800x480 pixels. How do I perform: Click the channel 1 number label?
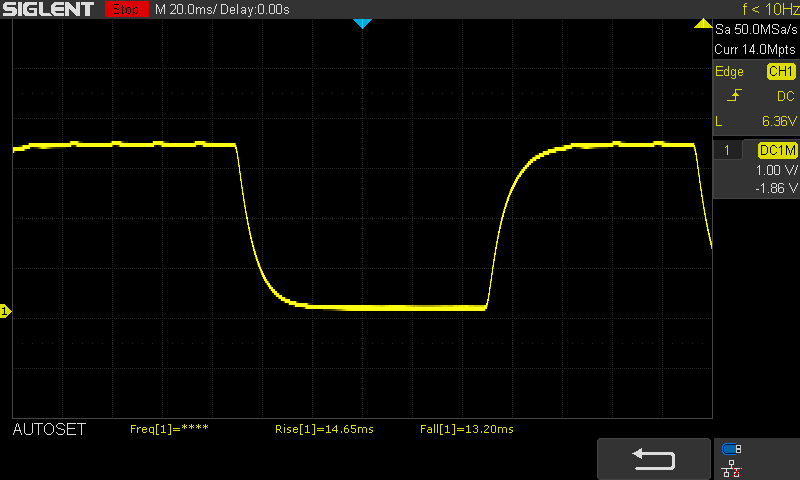click(727, 150)
